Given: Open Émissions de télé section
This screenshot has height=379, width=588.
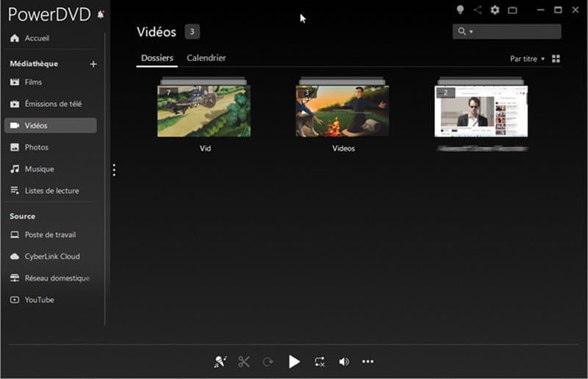Looking at the screenshot, I should pos(46,104).
